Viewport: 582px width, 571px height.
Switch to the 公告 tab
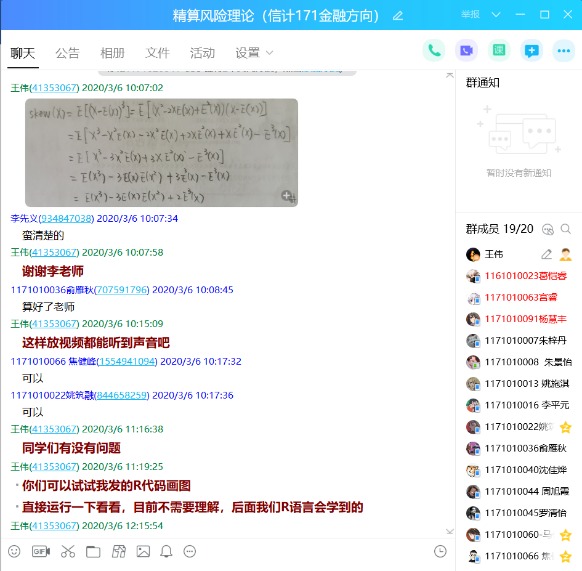tap(68, 53)
